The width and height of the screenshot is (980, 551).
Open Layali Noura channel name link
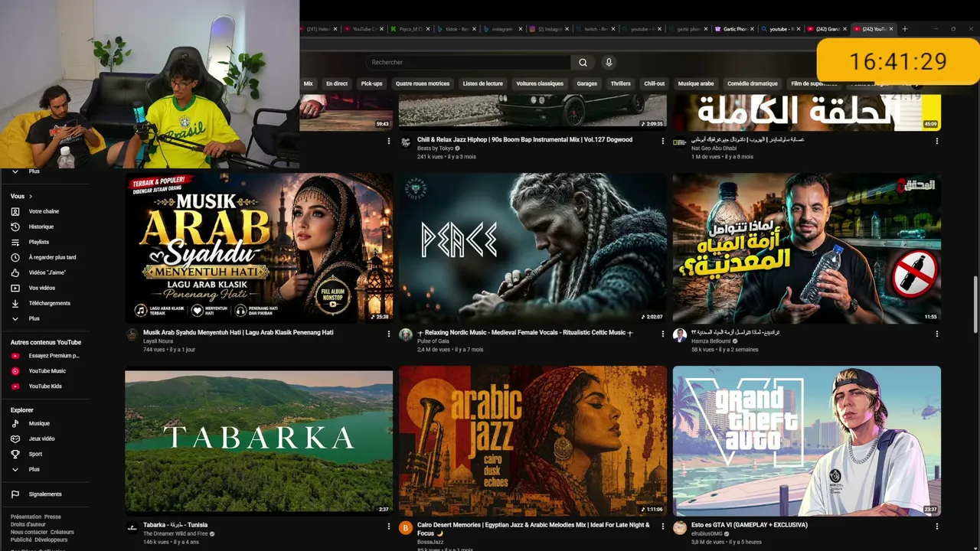click(156, 341)
